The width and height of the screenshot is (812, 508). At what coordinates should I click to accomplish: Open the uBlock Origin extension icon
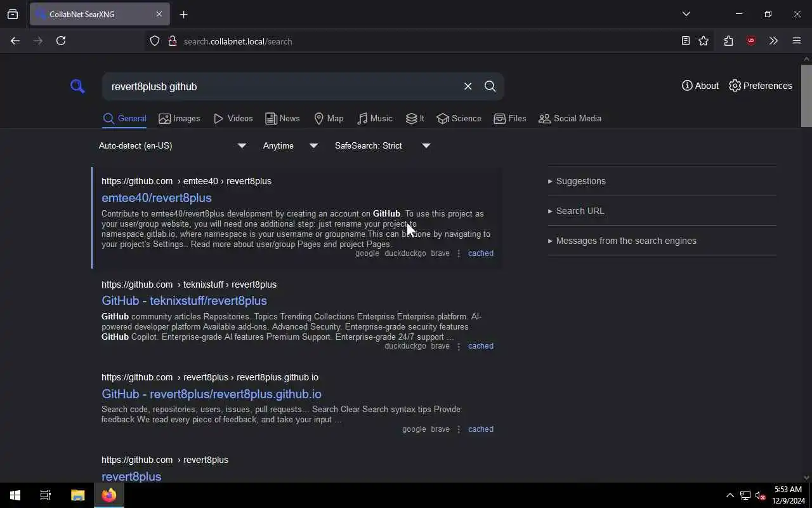(751, 41)
